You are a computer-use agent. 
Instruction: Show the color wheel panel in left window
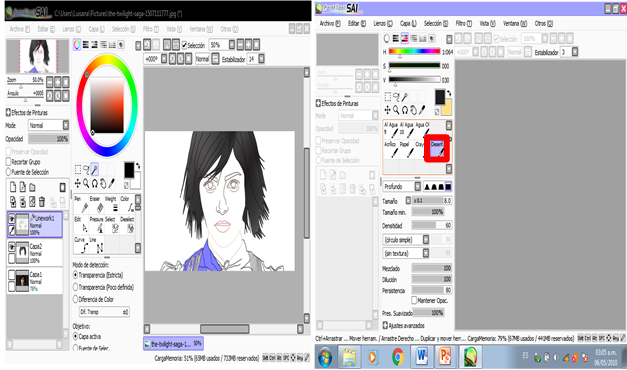[77, 44]
